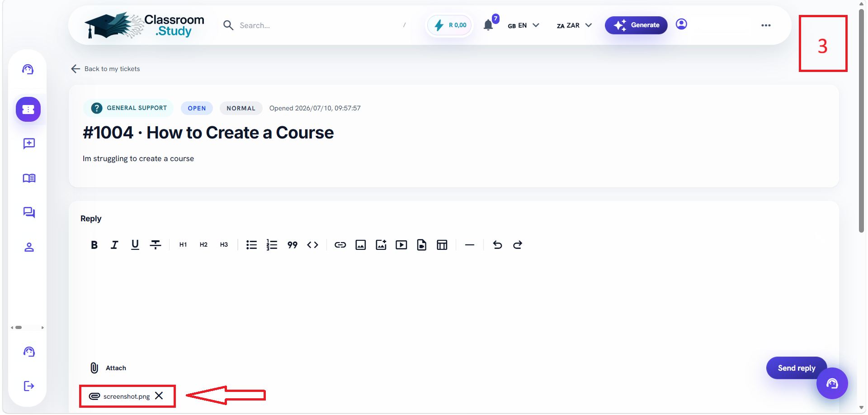Click the General Support category badge

click(128, 108)
